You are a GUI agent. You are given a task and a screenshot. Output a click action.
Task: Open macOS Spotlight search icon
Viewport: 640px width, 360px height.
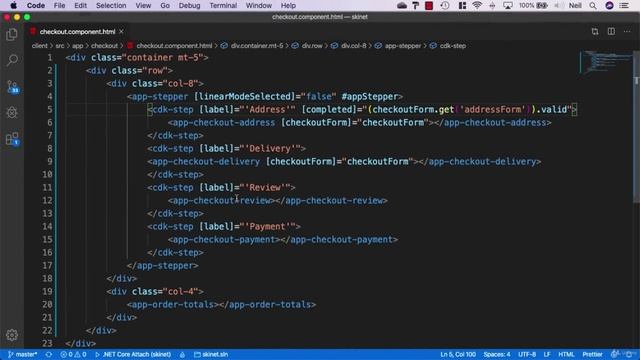pos(593,5)
